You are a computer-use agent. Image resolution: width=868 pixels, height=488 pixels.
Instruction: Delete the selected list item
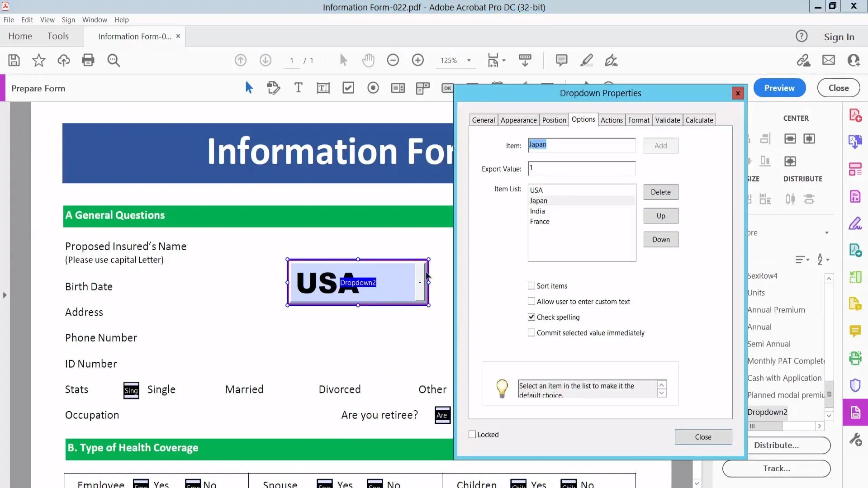coord(660,192)
